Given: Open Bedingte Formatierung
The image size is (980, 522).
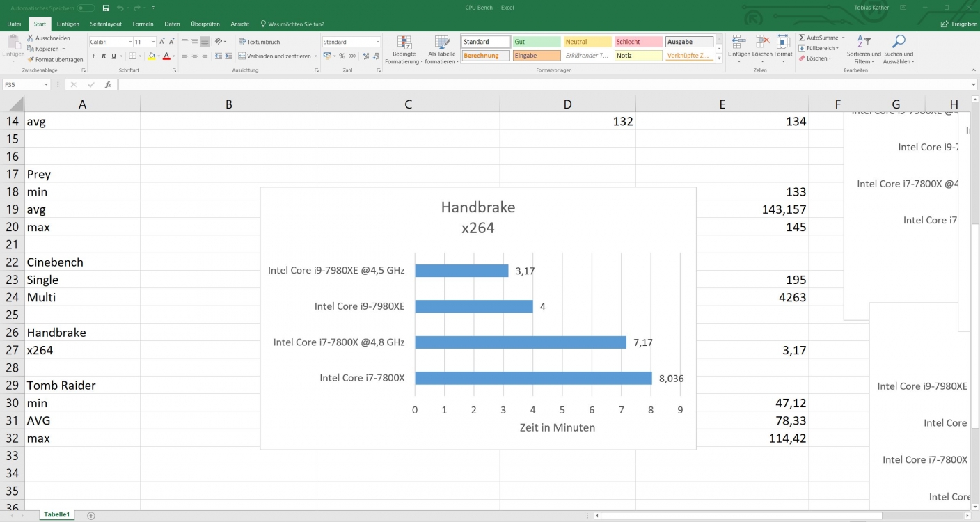Looking at the screenshot, I should coord(404,50).
